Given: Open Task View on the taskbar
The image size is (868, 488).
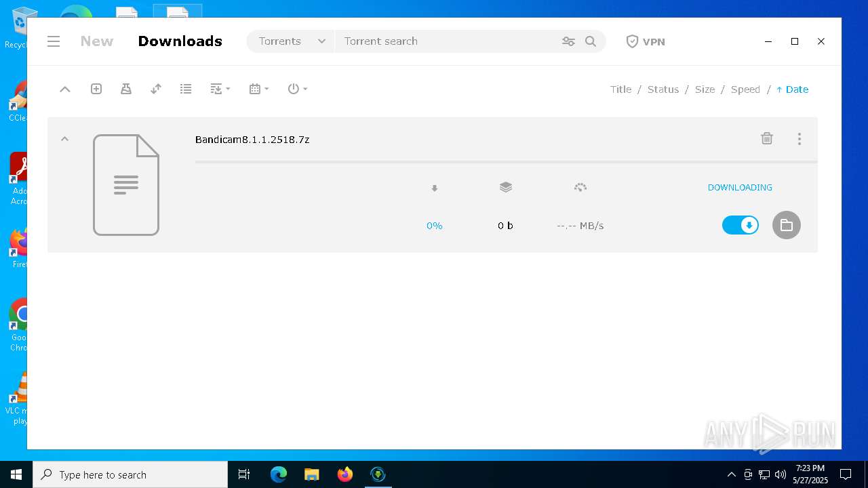Looking at the screenshot, I should click(244, 474).
